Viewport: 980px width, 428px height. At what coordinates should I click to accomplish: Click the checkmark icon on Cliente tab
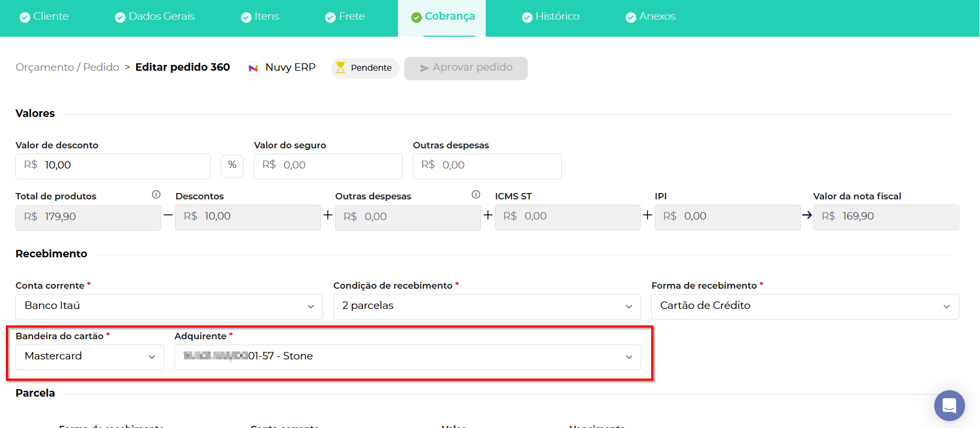[24, 17]
